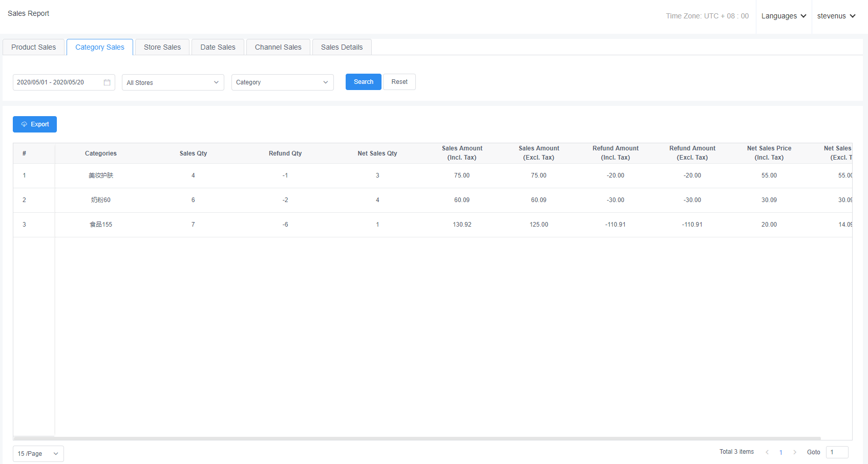Image resolution: width=868 pixels, height=464 pixels.
Task: Click the calendar icon in date range field
Action: click(x=107, y=82)
